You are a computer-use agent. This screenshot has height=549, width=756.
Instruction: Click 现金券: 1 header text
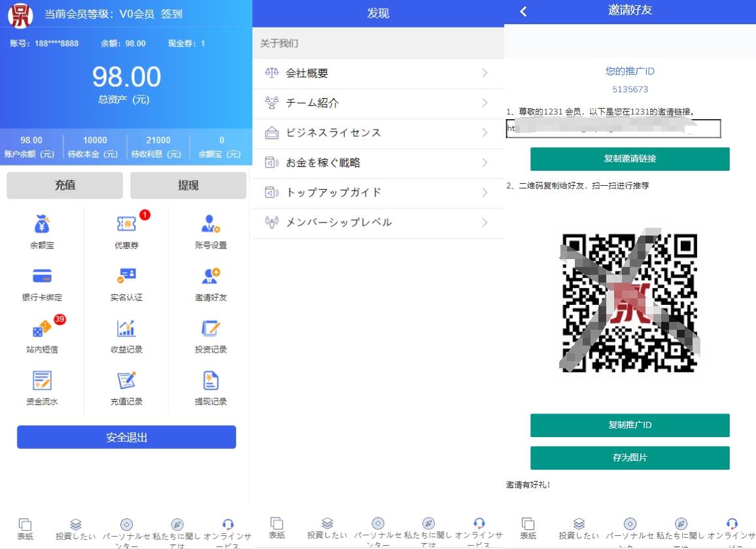[186, 43]
